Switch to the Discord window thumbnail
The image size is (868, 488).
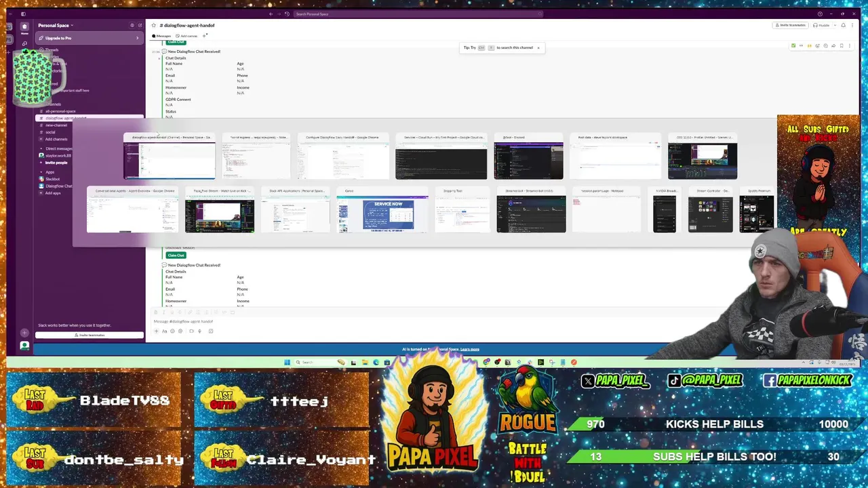tap(528, 157)
